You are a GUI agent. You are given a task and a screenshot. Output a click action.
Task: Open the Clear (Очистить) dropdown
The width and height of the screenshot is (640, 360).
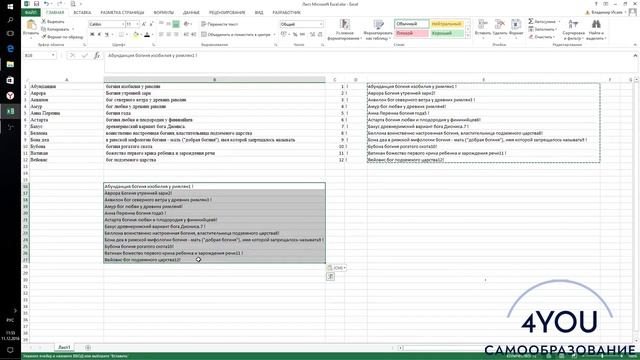coord(543,37)
